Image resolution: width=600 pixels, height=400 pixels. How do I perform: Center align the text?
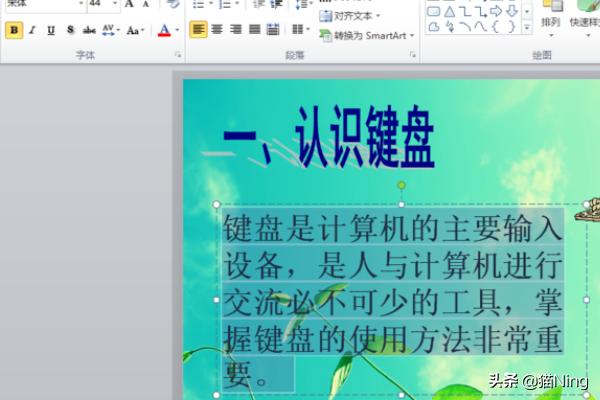(x=217, y=29)
